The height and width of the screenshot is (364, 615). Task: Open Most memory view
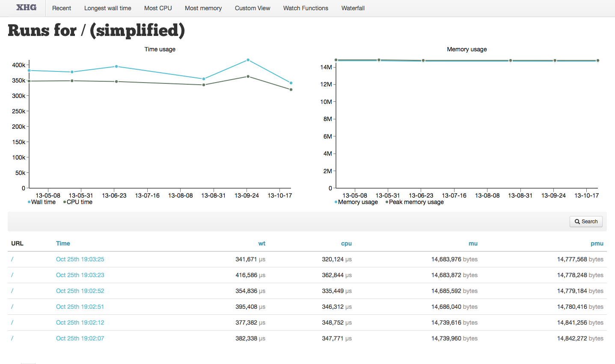click(203, 8)
